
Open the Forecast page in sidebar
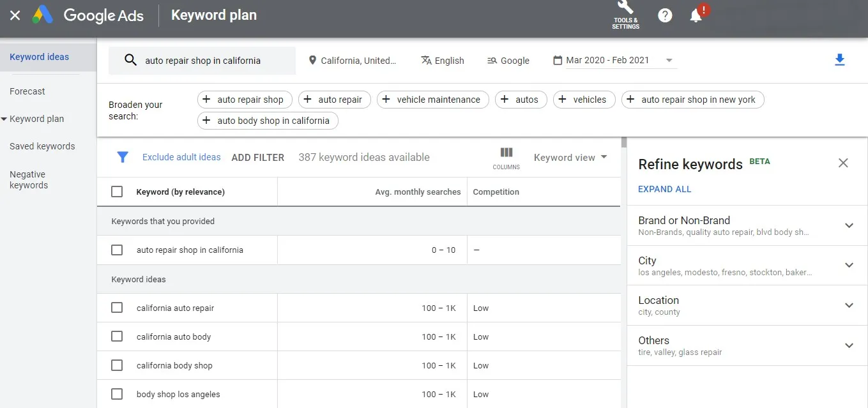27,91
